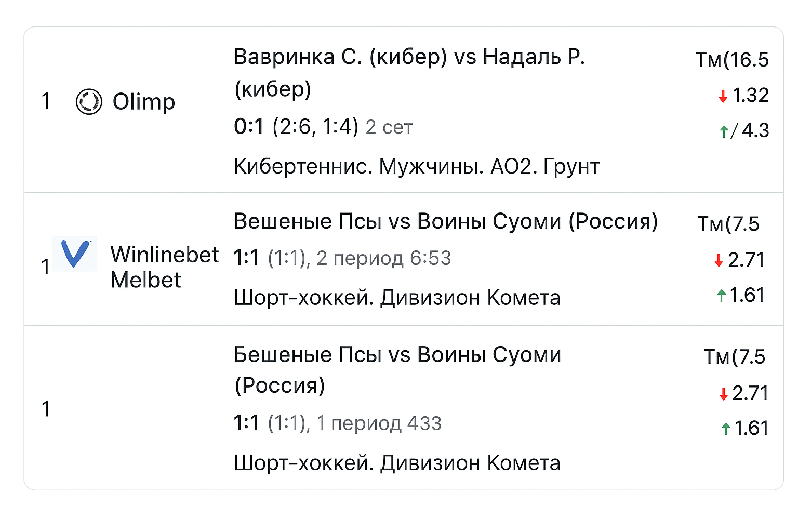This screenshot has width=798, height=532.
Task: Click red down arrow in the last row
Action: pos(723,394)
